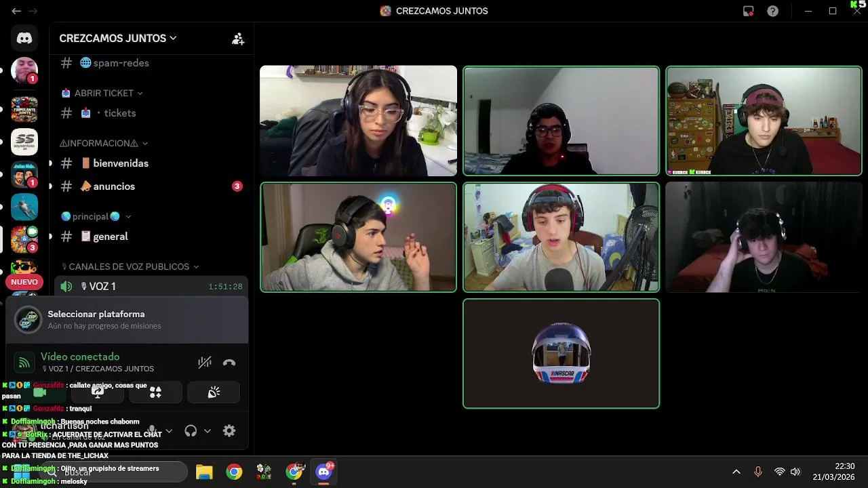The image size is (868, 488).
Task: Open taskbar volume control
Action: pyautogui.click(x=795, y=472)
